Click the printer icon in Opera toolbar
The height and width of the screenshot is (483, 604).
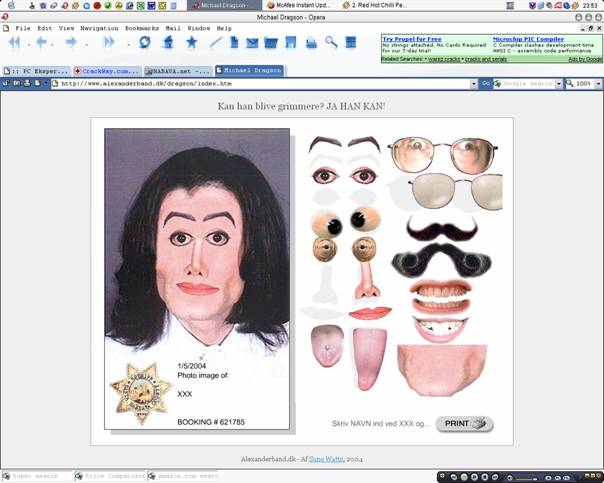[x=311, y=43]
